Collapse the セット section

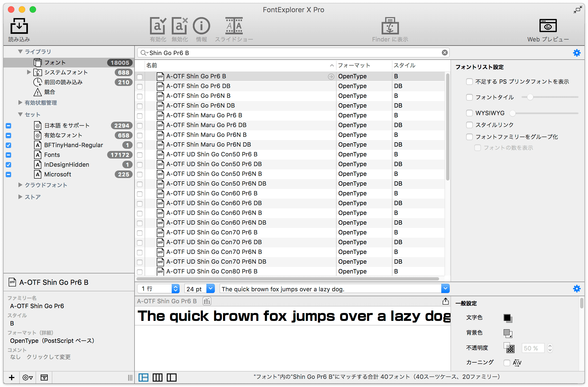20,114
